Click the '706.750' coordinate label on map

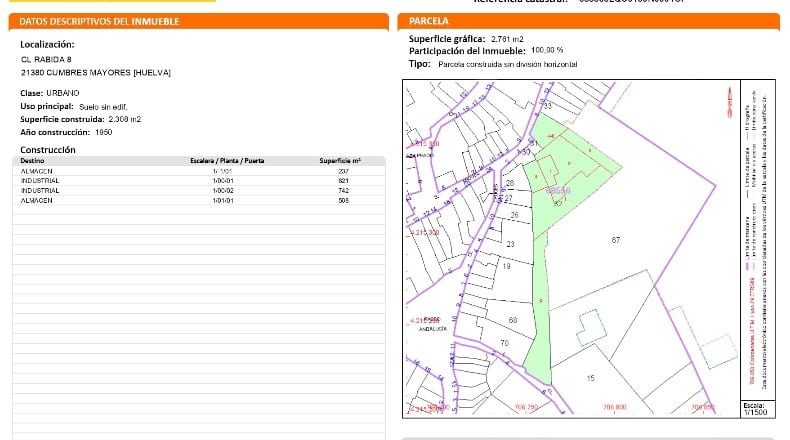click(x=526, y=407)
